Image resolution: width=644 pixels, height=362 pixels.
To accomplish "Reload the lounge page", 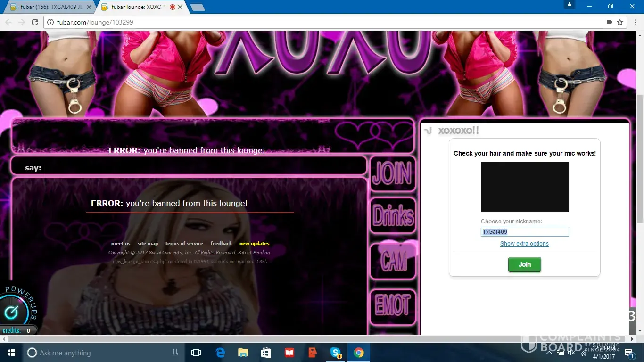I will [34, 22].
